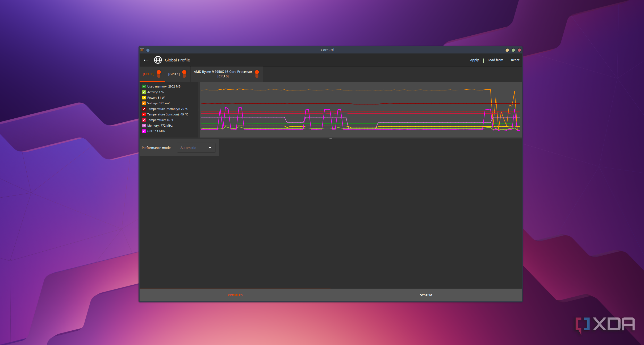Uncheck the Used memory graph checkbox
This screenshot has height=345, width=644.
pos(144,86)
